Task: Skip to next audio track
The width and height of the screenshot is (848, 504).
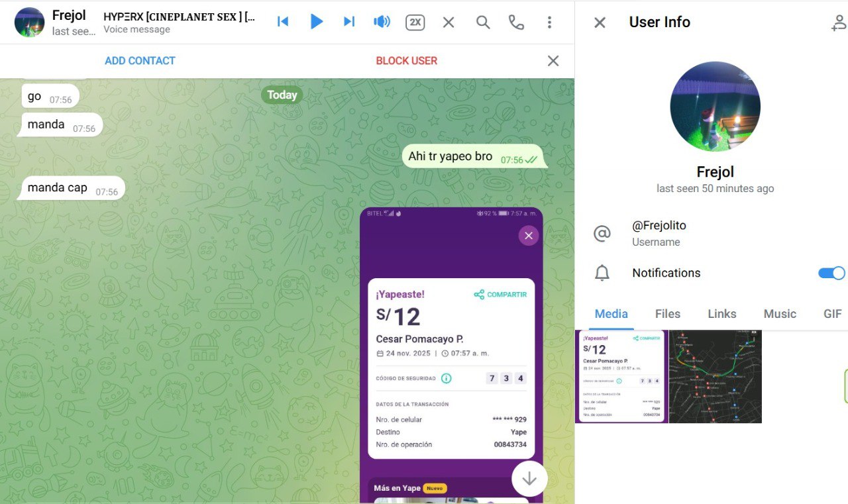Action: pyautogui.click(x=349, y=22)
